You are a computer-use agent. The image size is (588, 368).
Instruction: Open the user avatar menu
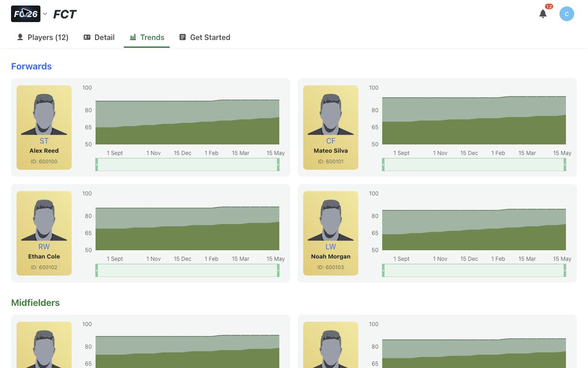pos(567,14)
